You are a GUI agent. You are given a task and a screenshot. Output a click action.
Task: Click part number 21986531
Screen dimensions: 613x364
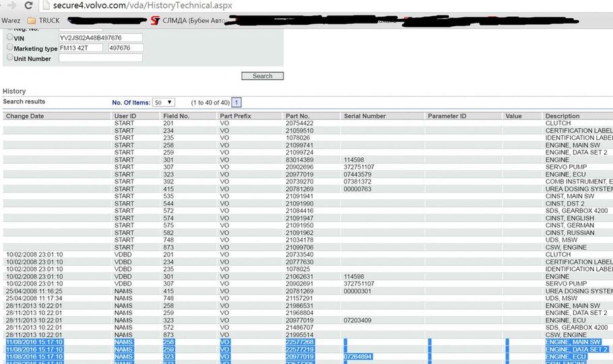(300, 306)
